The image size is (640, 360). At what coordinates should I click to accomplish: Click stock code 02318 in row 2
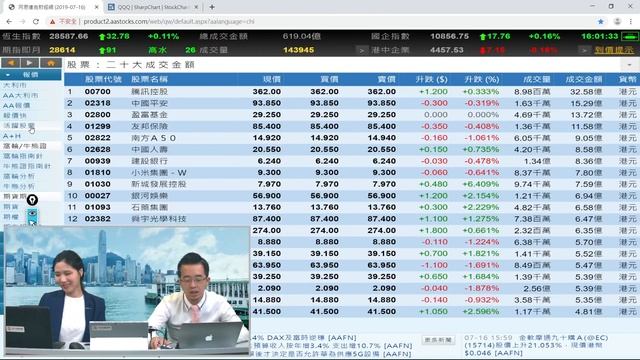(x=98, y=103)
